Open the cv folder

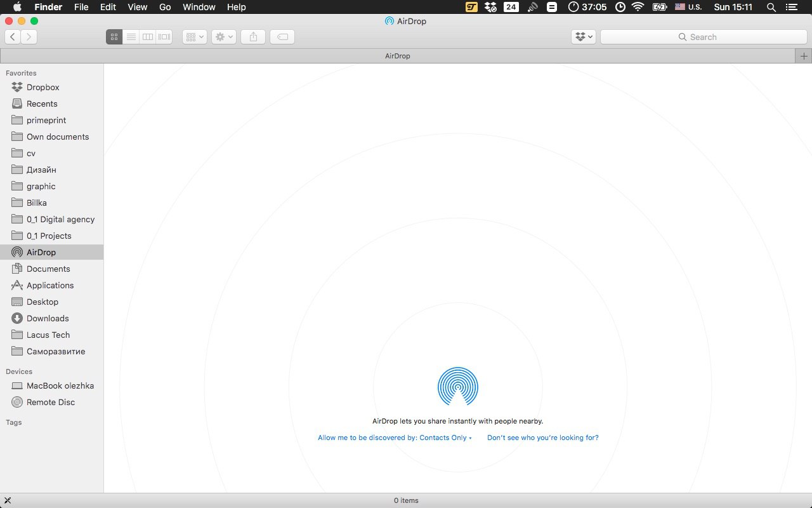tap(51, 153)
